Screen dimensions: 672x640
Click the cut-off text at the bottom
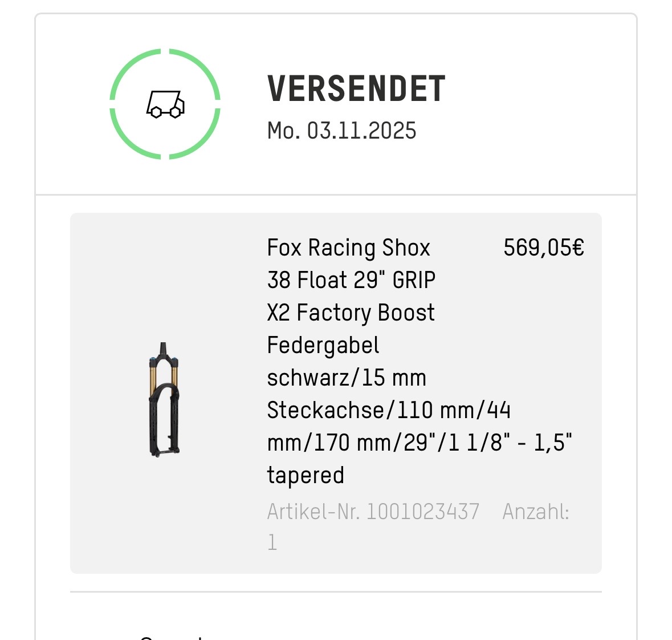click(x=171, y=636)
